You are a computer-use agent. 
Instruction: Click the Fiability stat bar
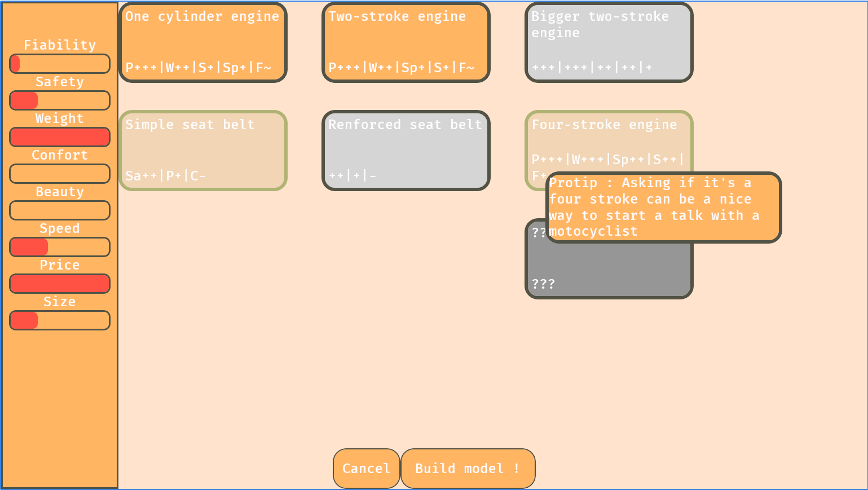(60, 64)
